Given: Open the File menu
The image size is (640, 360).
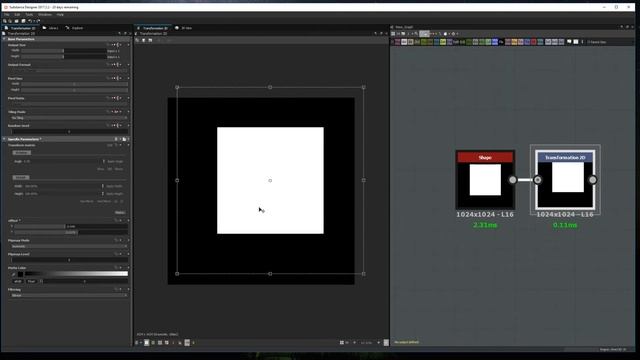Looking at the screenshot, I should tap(7, 15).
